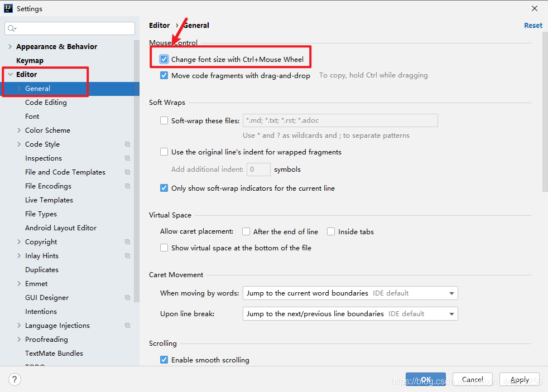This screenshot has height=392, width=548.
Task: Click the right pane vertical scrollbar
Action: [545, 112]
